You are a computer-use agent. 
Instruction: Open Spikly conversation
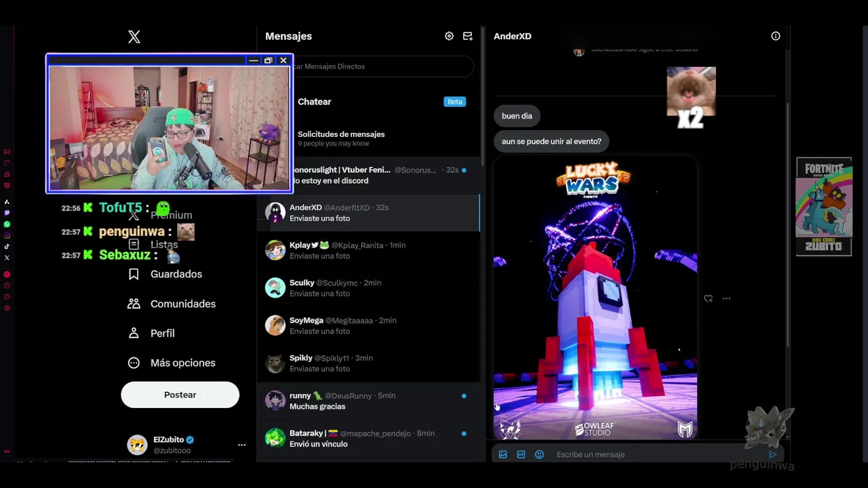pyautogui.click(x=368, y=363)
